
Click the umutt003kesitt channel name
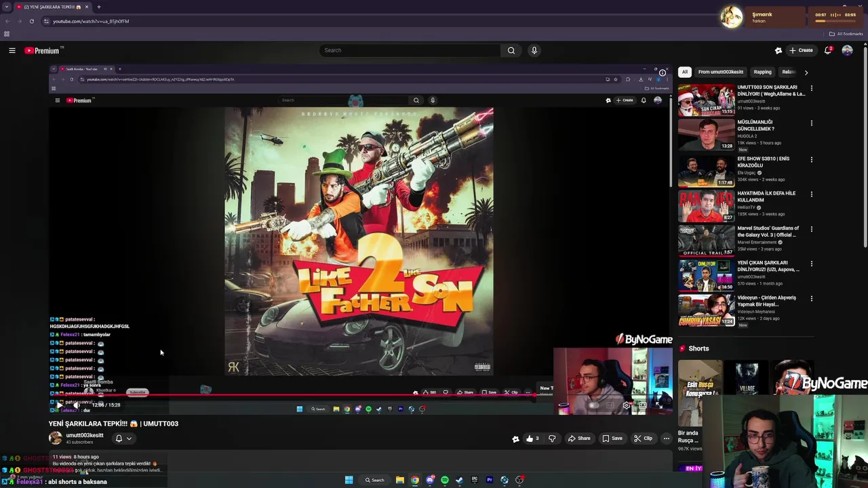pyautogui.click(x=85, y=435)
